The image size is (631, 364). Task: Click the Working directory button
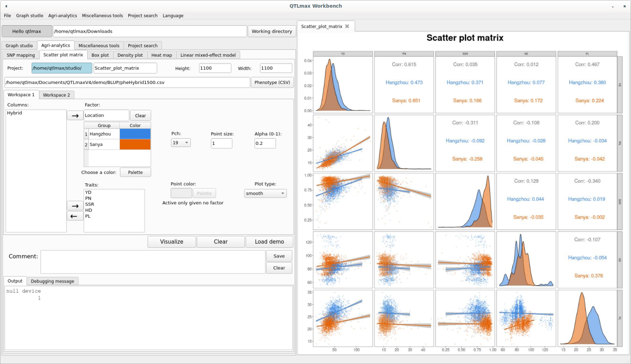click(271, 32)
